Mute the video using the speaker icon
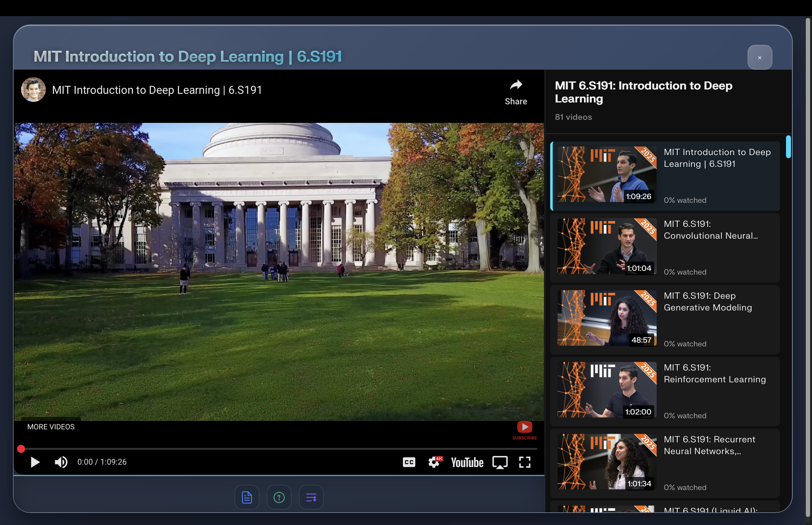This screenshot has height=525, width=812. coord(61,462)
